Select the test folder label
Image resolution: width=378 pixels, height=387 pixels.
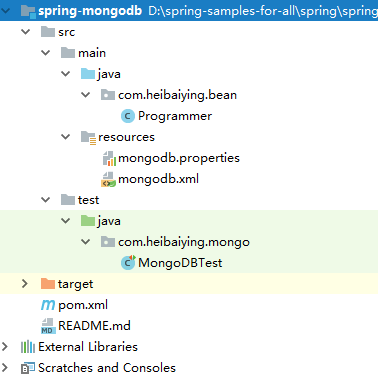[x=88, y=200]
